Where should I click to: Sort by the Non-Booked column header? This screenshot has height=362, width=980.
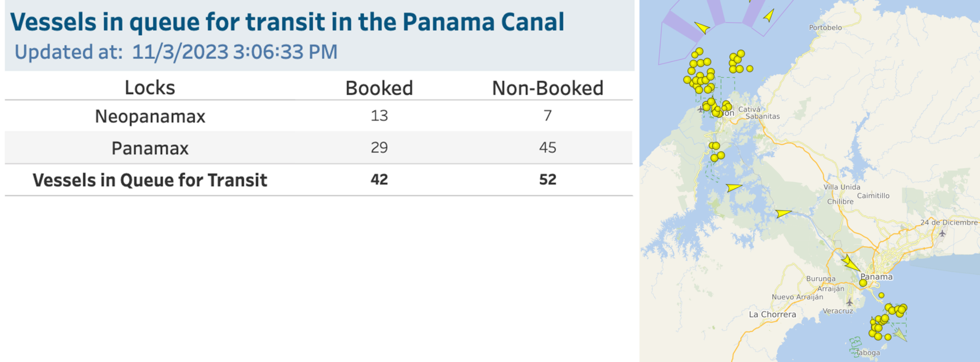tap(547, 88)
